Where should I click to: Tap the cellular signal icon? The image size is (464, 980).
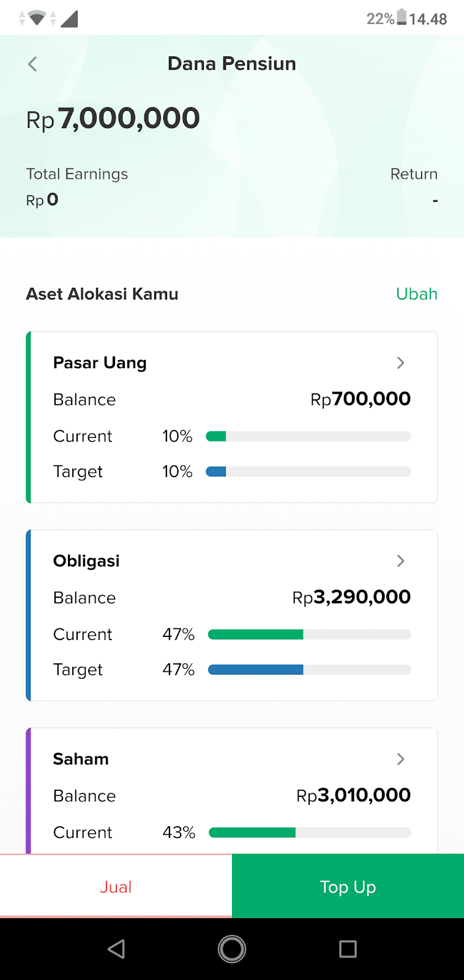coord(69,18)
